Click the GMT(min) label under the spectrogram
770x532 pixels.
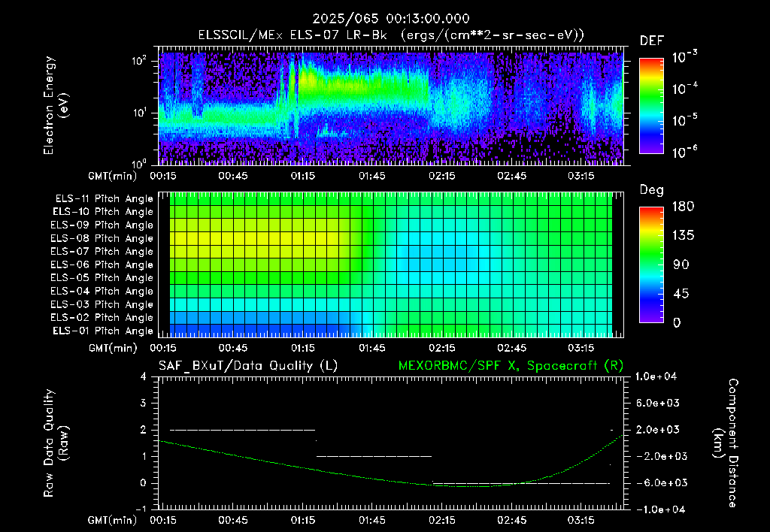(x=113, y=176)
